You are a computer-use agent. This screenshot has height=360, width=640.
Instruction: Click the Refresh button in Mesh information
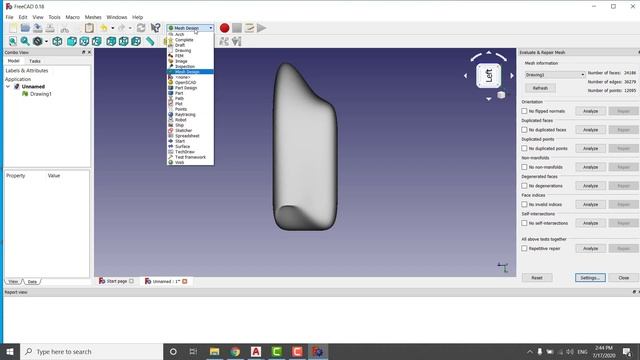click(x=540, y=88)
